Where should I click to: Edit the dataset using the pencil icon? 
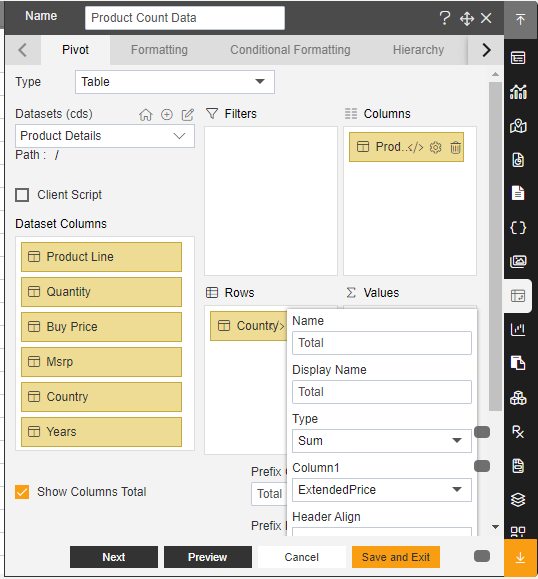pos(188,115)
